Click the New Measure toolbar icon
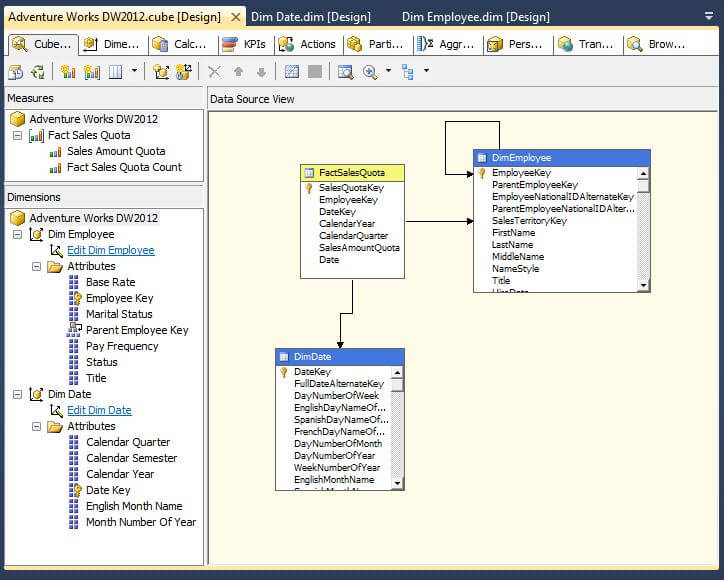This screenshot has width=724, height=580. coord(68,72)
